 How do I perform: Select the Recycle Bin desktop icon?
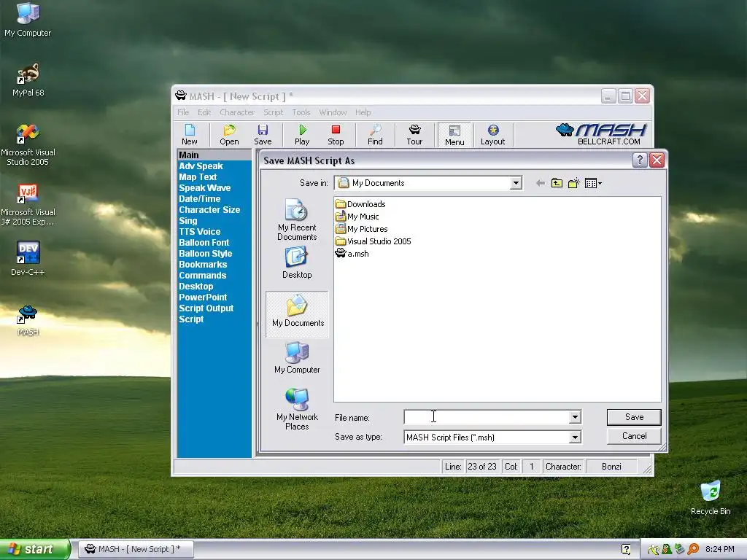[711, 498]
